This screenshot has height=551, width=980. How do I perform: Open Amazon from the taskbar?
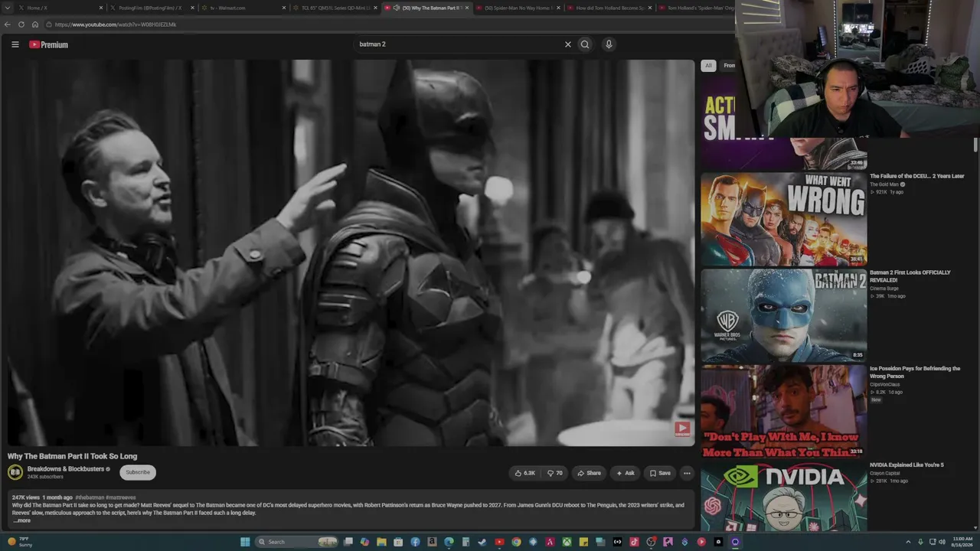pyautogui.click(x=432, y=542)
